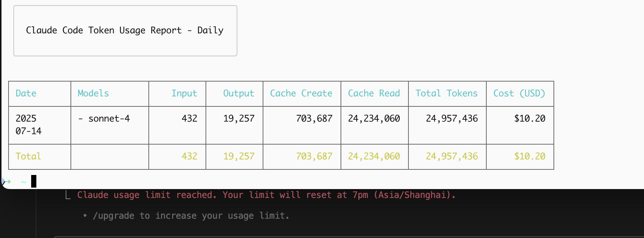Click the yellow 703,687 cache create total

(314, 156)
